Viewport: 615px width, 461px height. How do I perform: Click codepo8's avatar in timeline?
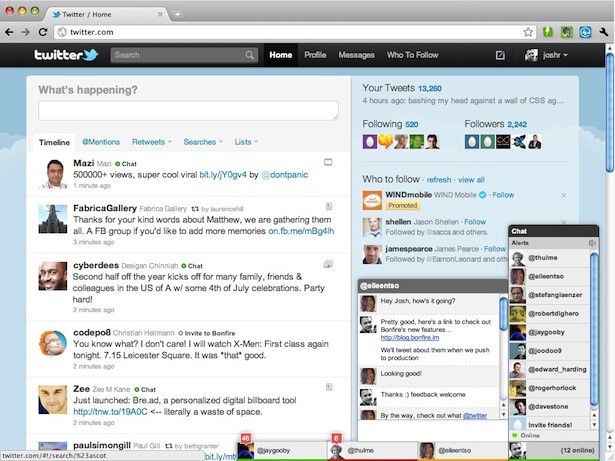point(53,343)
